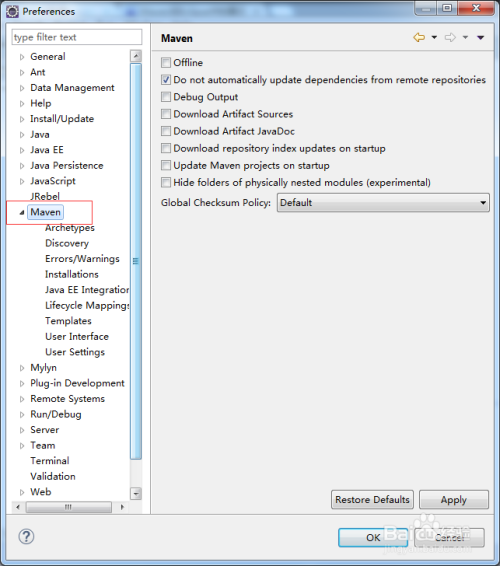Expand the Run/Debug node
This screenshot has width=500, height=566.
[x=22, y=414]
